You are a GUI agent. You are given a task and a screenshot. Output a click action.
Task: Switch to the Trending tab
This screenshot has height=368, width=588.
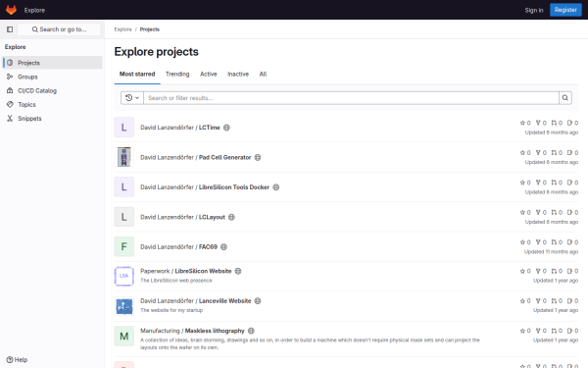[x=177, y=74]
